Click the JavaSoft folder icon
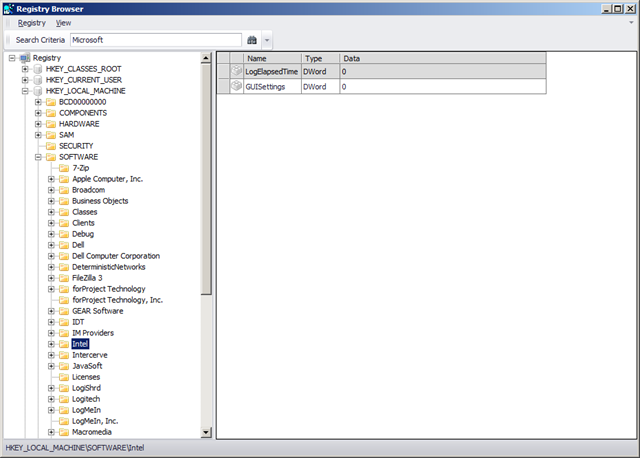This screenshot has height=458, width=640. 64,366
